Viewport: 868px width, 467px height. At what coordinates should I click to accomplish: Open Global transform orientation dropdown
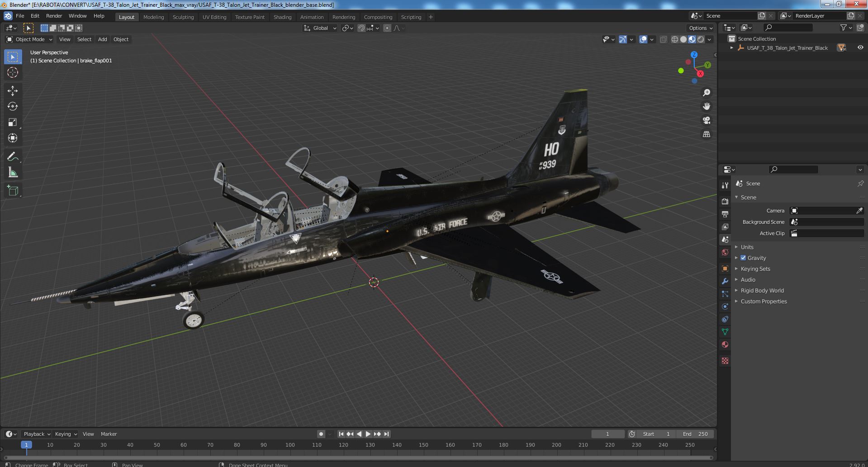tap(320, 28)
